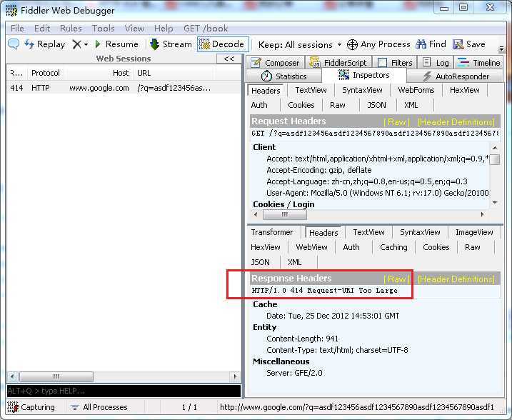Select request Auth tab

pos(259,105)
